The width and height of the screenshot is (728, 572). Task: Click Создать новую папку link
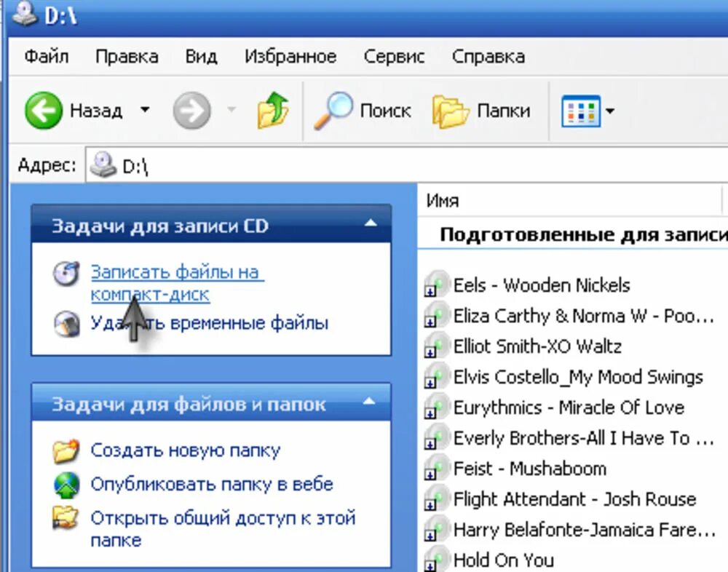(186, 450)
